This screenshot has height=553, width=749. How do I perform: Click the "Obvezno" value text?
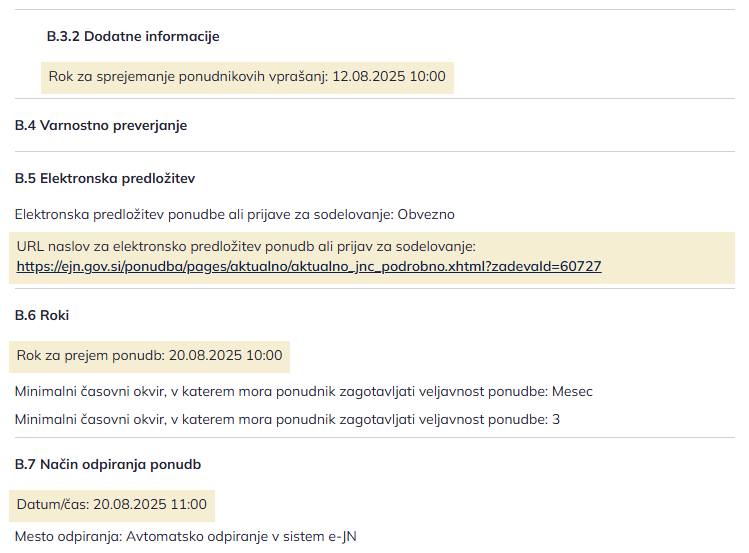click(427, 214)
